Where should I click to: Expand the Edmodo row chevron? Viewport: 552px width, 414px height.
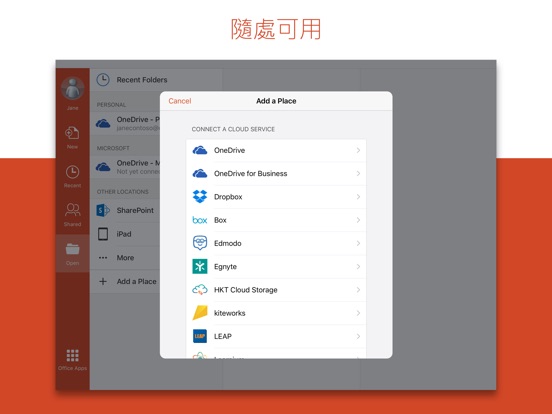point(358,243)
